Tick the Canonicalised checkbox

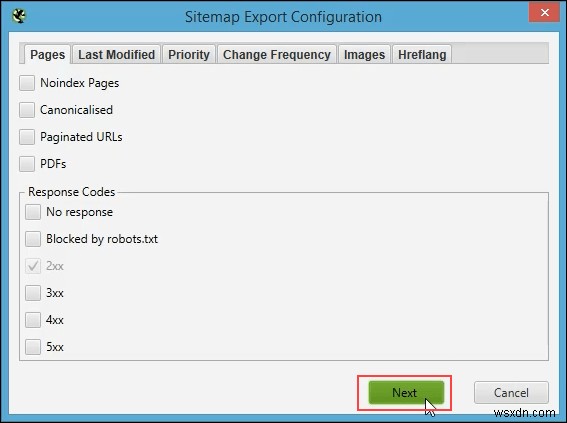click(27, 110)
